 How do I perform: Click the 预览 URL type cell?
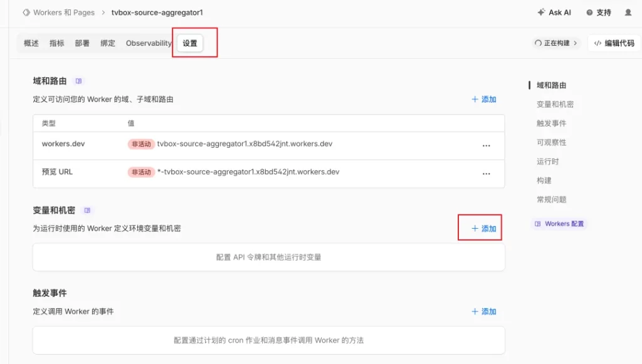tap(57, 172)
